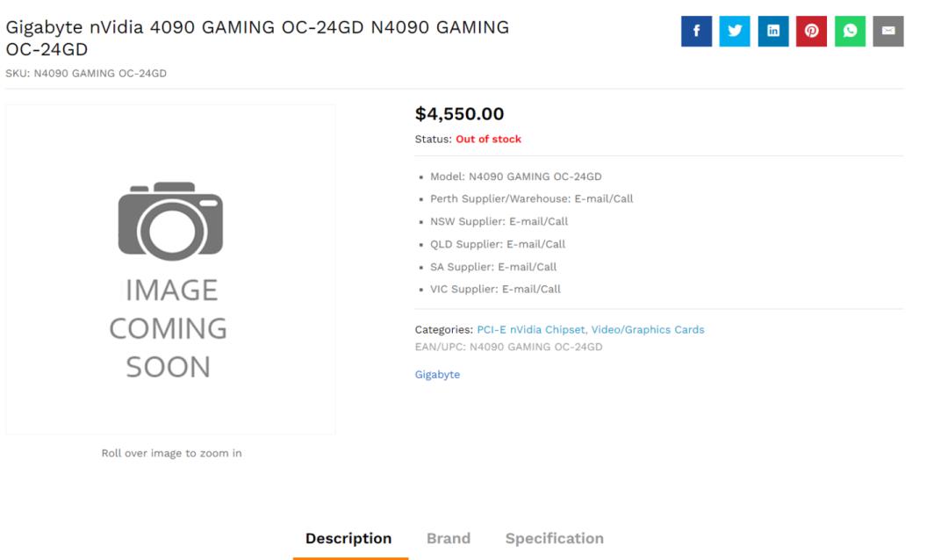Click the SKU text below title

86,73
